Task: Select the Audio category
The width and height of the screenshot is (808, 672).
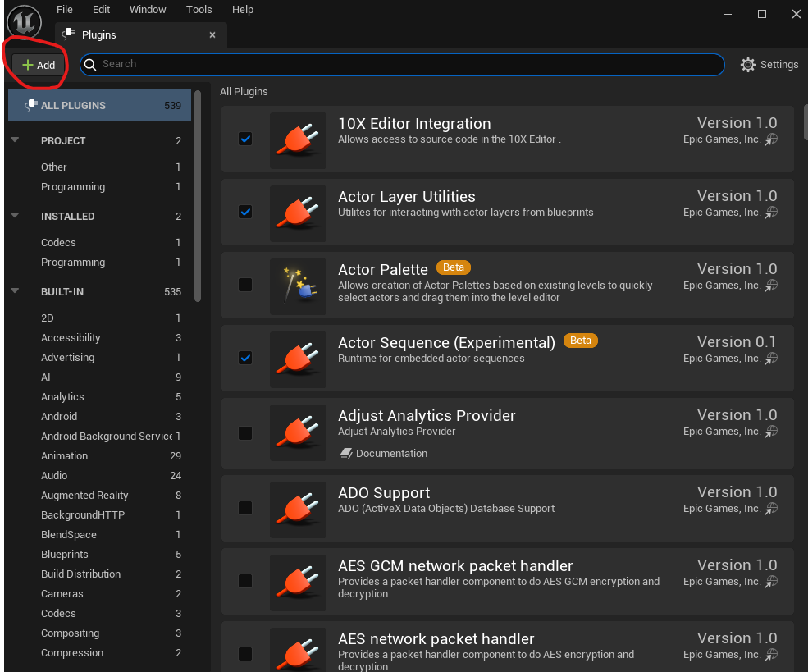Action: 54,475
